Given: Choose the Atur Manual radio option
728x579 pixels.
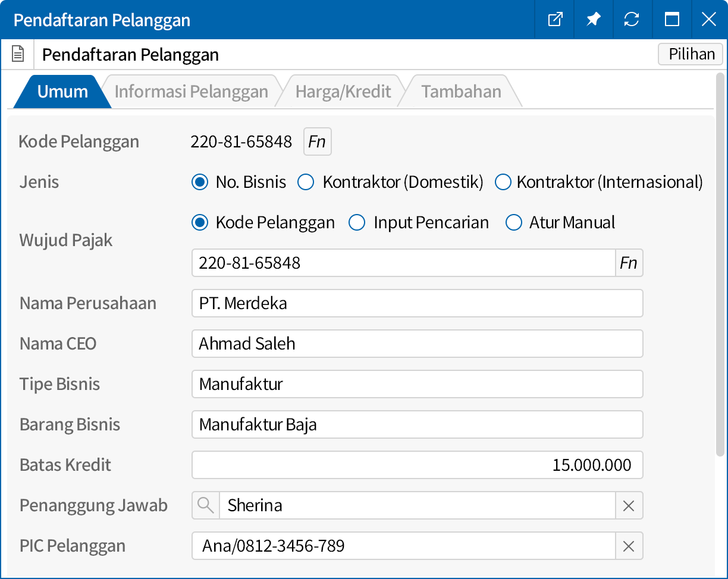Looking at the screenshot, I should 513,223.
